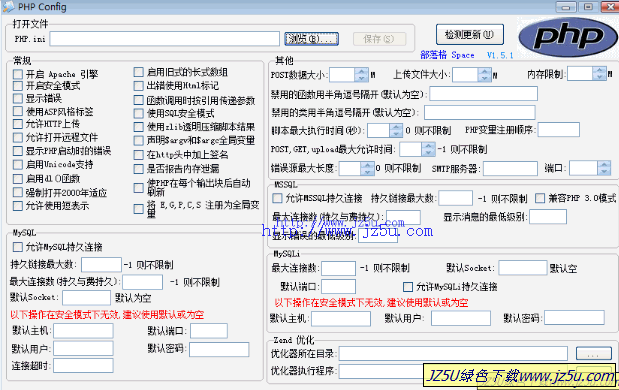Click MySQLi 默认Socket field
The height and width of the screenshot is (390, 619).
tap(523, 268)
